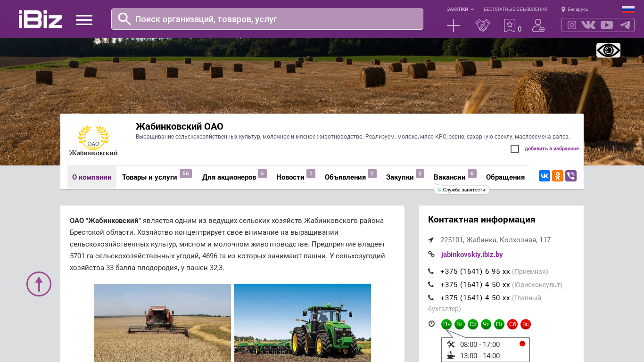Open the VK link in header
Image resolution: width=644 pixels, height=362 pixels.
pos(588,25)
